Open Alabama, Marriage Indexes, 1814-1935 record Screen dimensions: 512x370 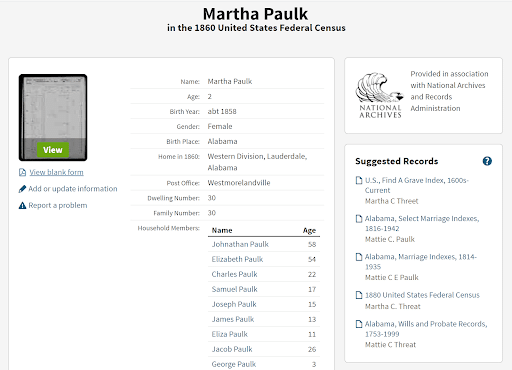click(421, 262)
